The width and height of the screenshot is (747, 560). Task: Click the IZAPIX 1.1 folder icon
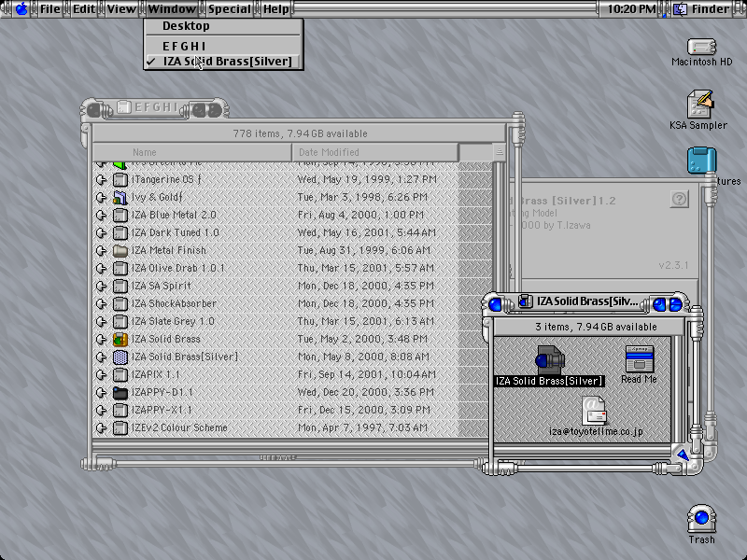click(120, 375)
